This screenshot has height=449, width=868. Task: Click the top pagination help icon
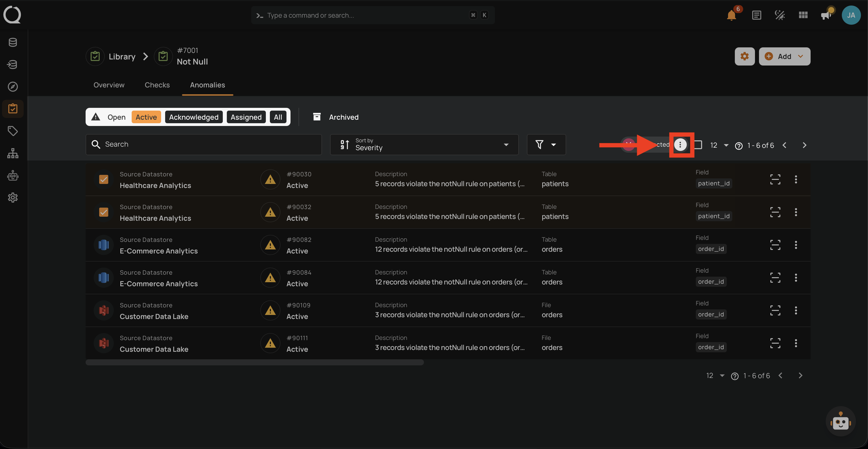click(739, 146)
